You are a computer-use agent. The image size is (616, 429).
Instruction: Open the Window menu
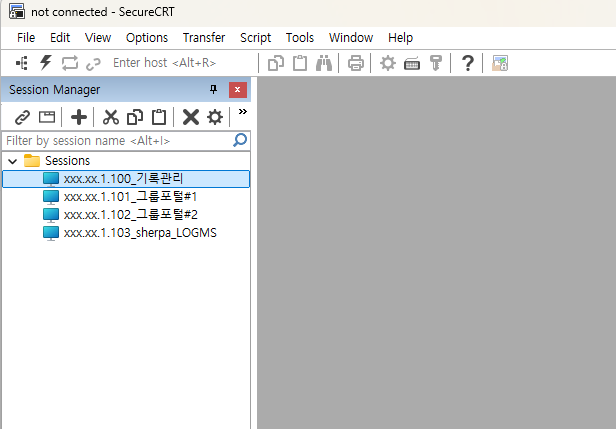tap(351, 38)
